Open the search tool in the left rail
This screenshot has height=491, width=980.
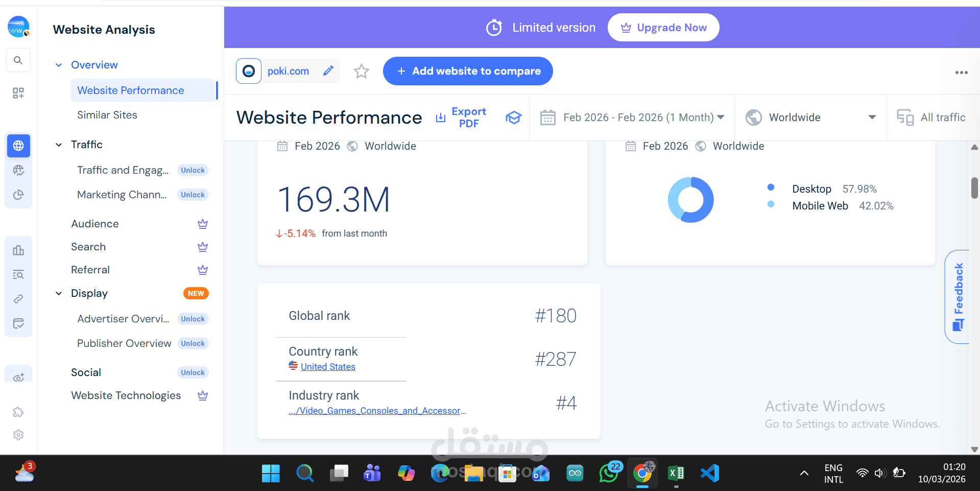18,60
